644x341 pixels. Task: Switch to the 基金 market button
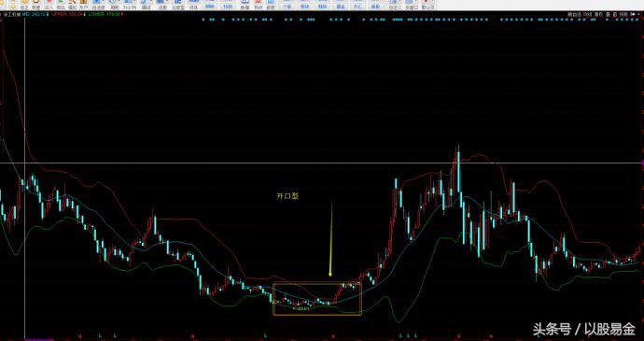tap(341, 7)
